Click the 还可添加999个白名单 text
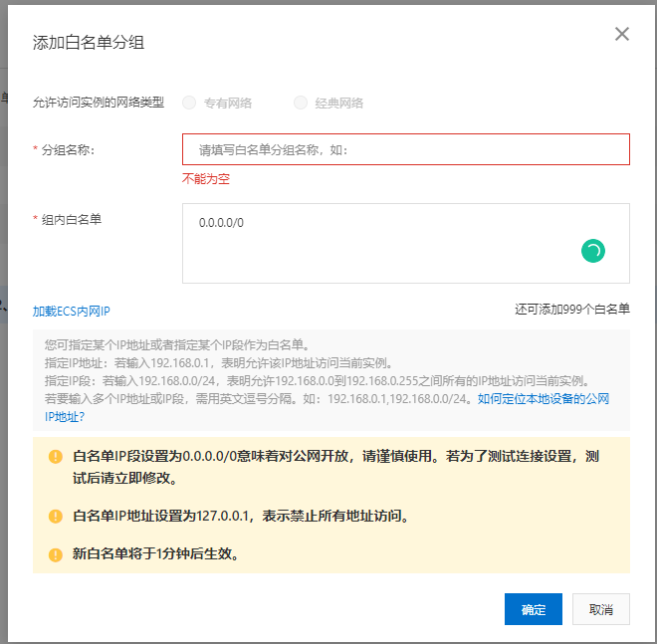 click(x=572, y=310)
